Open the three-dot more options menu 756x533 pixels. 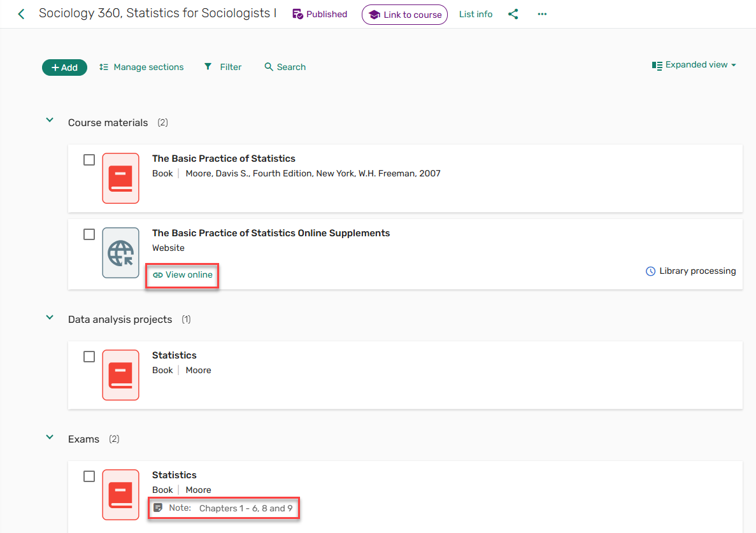click(542, 14)
